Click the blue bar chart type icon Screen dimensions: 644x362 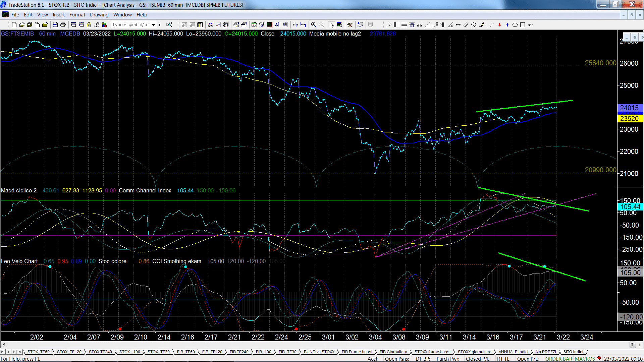(x=277, y=25)
